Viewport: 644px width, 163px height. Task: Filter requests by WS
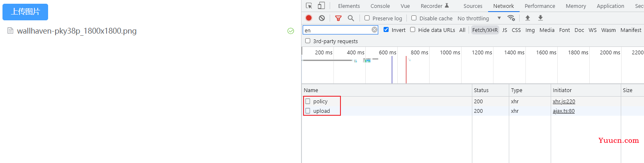pyautogui.click(x=593, y=30)
